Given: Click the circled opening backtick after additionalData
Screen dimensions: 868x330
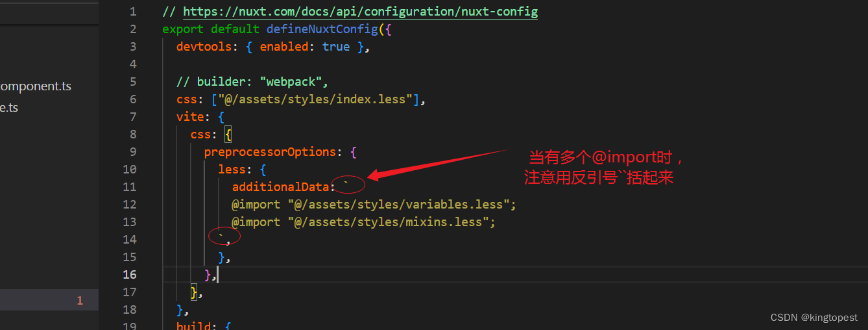Looking at the screenshot, I should (x=346, y=185).
